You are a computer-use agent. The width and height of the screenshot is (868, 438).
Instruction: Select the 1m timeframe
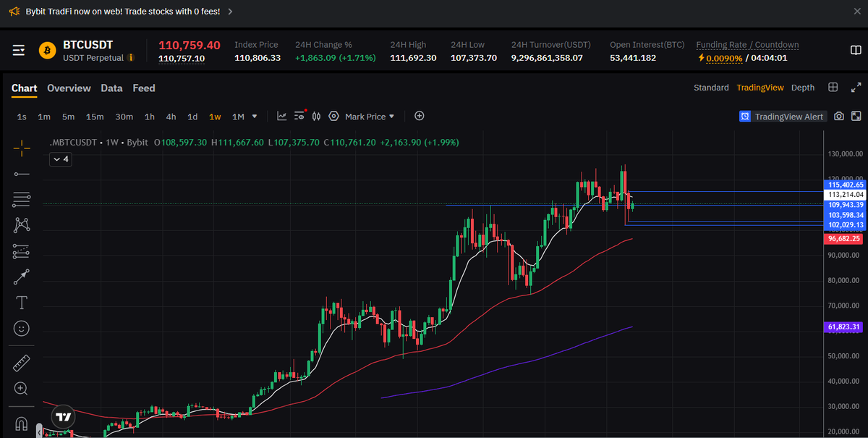point(44,117)
